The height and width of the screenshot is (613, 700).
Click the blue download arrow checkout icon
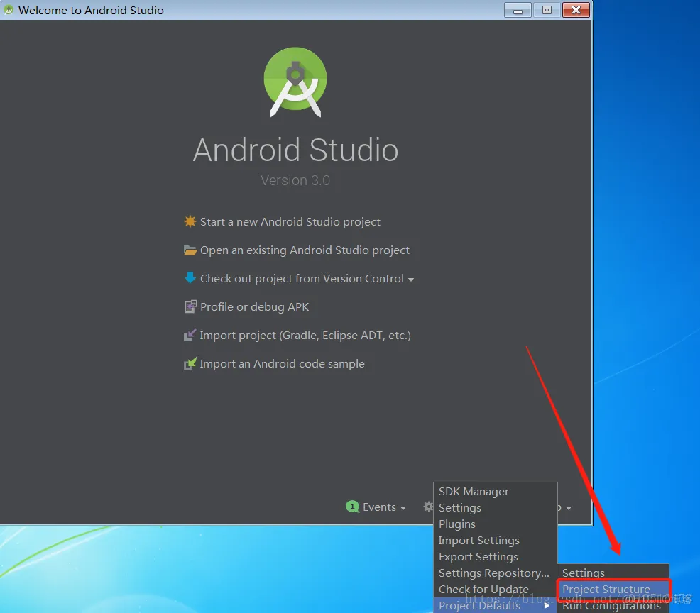[x=190, y=278]
